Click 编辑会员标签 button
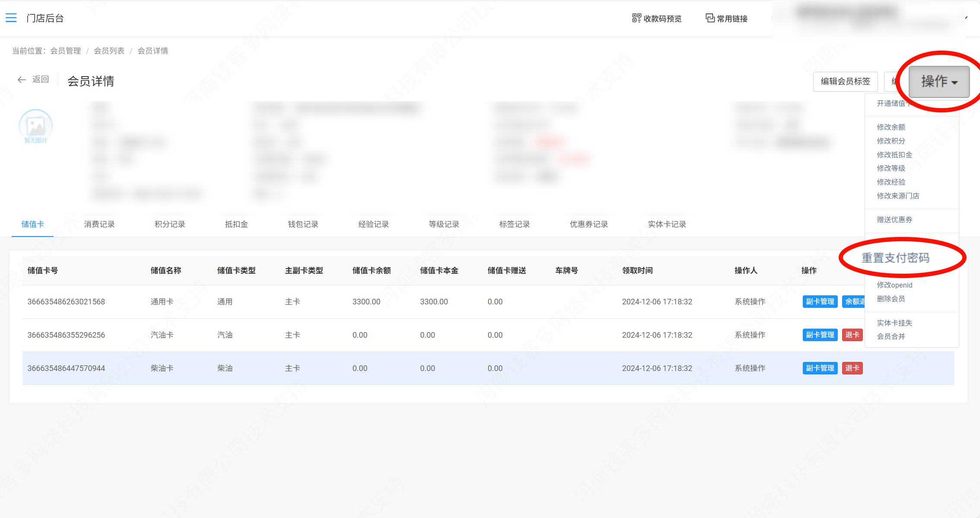 tap(845, 81)
